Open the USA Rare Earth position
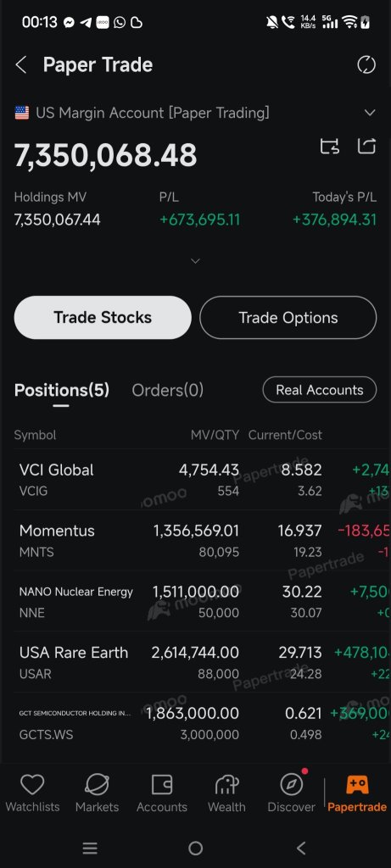Image resolution: width=391 pixels, height=868 pixels. pos(195,662)
